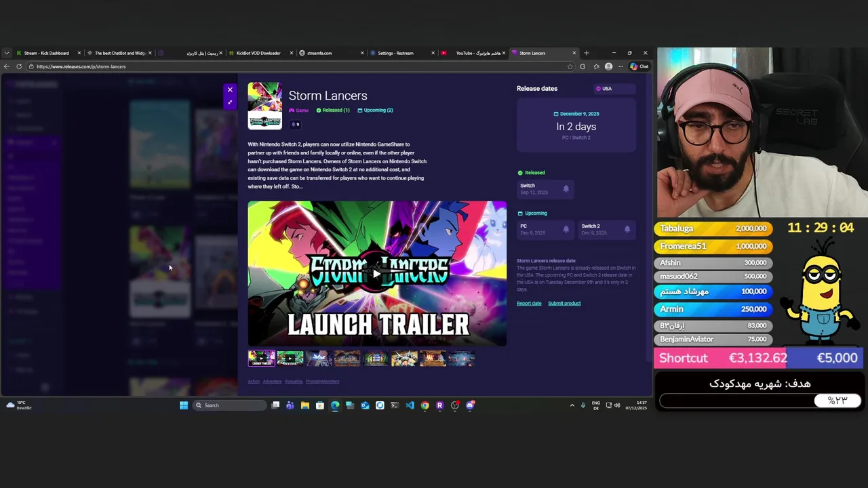This screenshot has width=868, height=488.
Task: Click the Roguelike genre tag
Action: coord(294,382)
